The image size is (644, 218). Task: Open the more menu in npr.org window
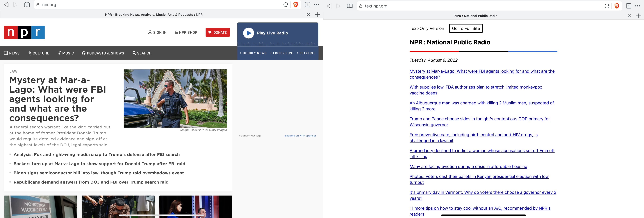tap(317, 5)
